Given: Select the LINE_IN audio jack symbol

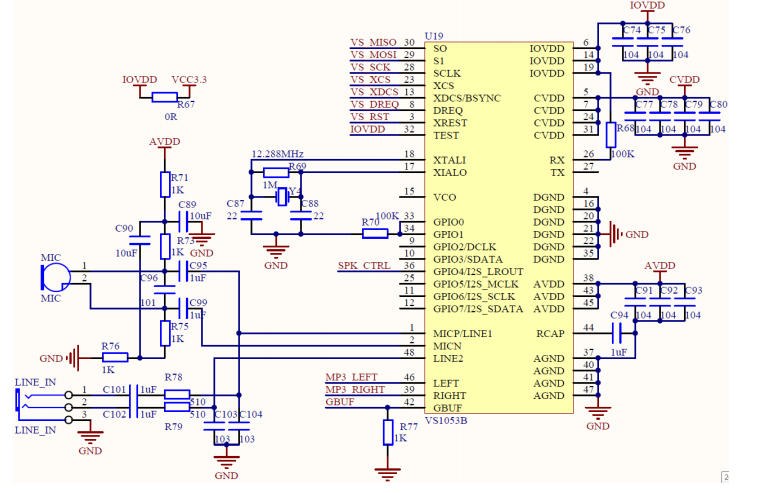Looking at the screenshot, I should [x=22, y=401].
